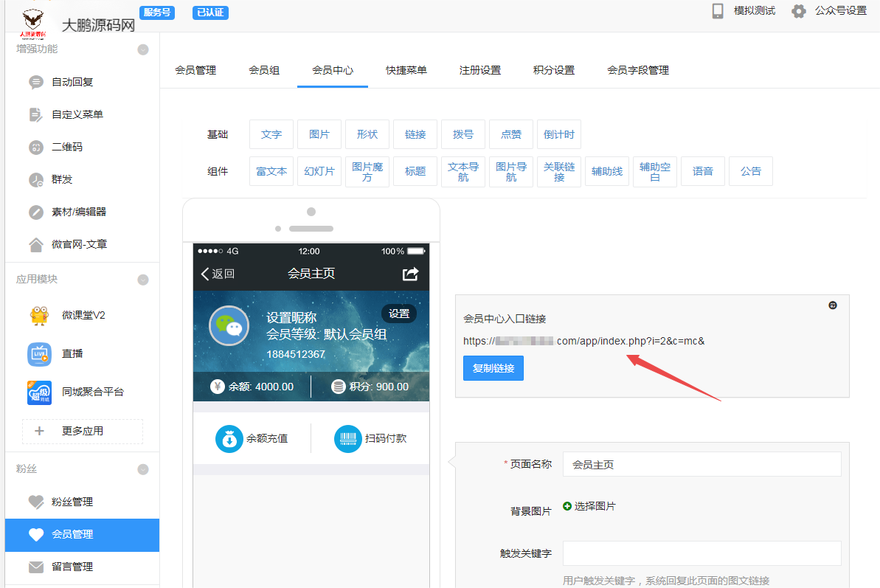The width and height of the screenshot is (880, 588).
Task: Open 公众号设置 via the gear icon
Action: coord(799,12)
